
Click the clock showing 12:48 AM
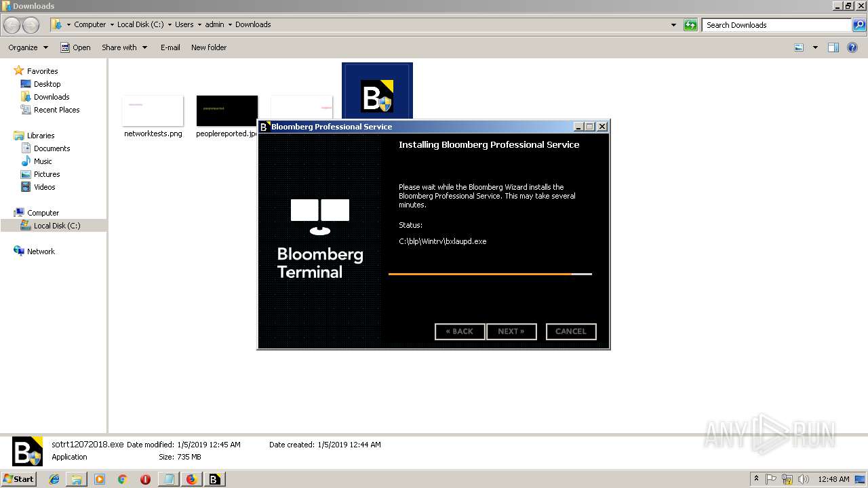pyautogui.click(x=833, y=479)
